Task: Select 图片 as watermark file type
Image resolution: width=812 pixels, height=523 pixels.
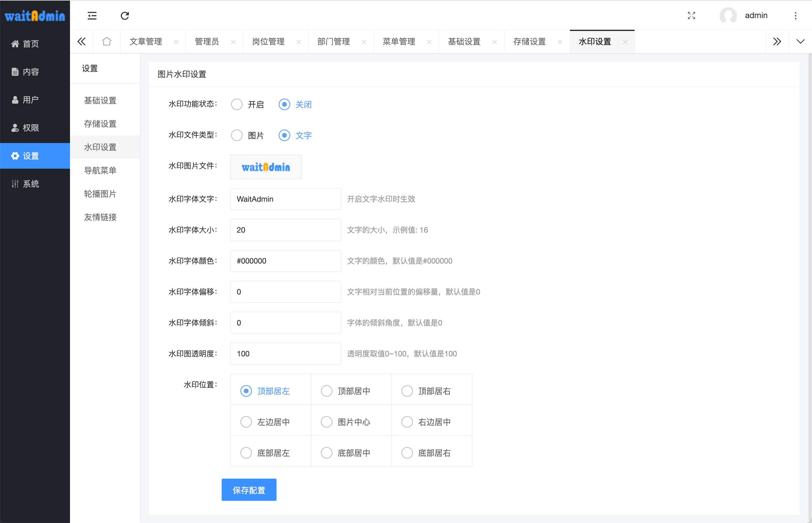Action: pos(237,135)
